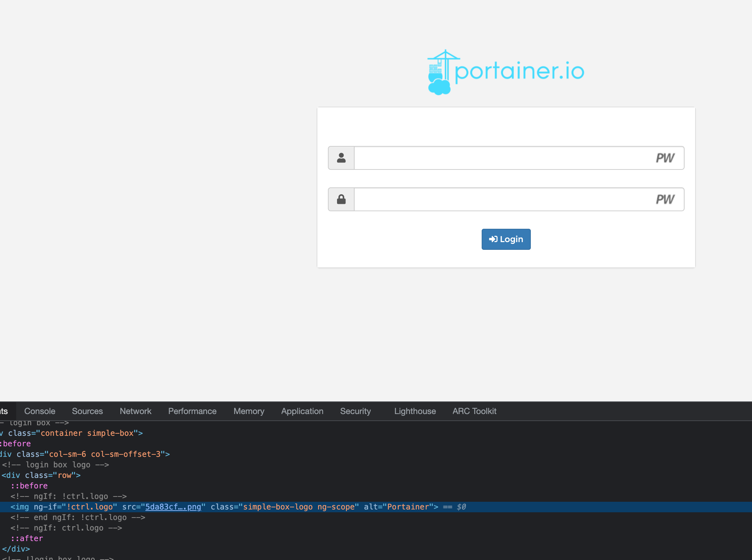
Task: Open the Sources tab
Action: 87,411
